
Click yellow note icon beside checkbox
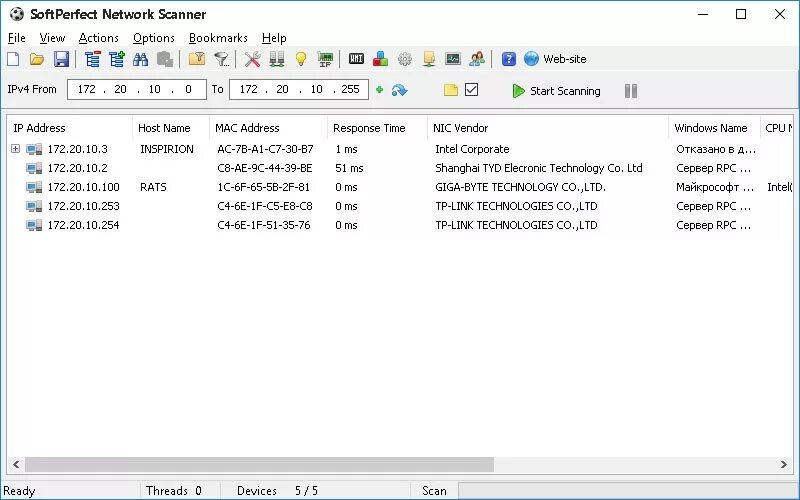click(451, 90)
